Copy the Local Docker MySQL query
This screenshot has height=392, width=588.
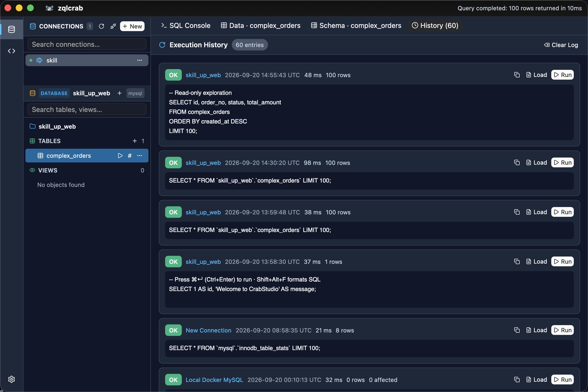click(517, 380)
